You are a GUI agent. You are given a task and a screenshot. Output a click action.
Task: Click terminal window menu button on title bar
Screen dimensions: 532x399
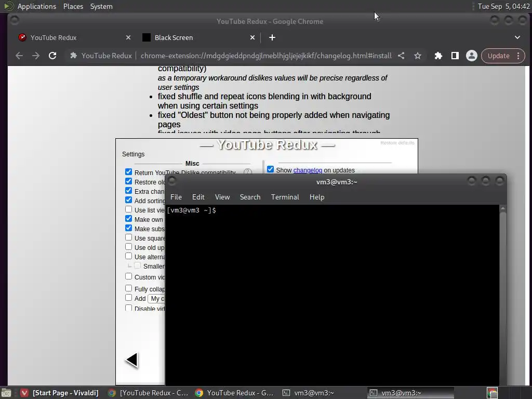[172, 181]
